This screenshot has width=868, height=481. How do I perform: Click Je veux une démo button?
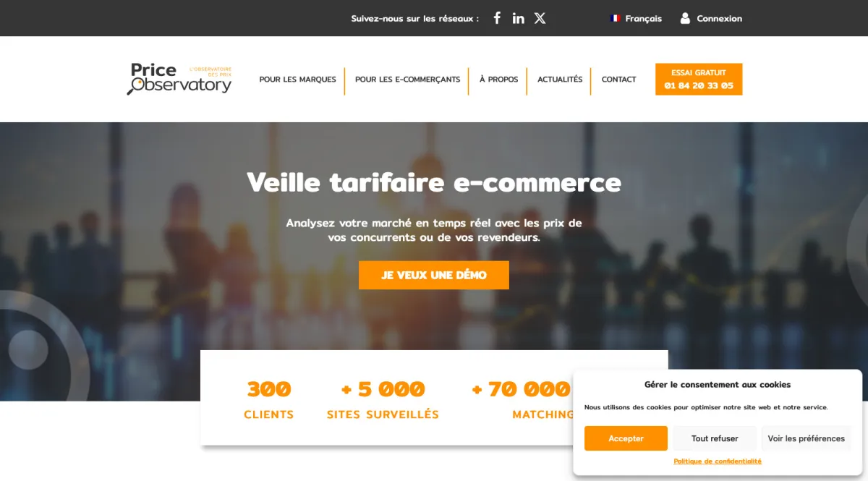pos(434,275)
